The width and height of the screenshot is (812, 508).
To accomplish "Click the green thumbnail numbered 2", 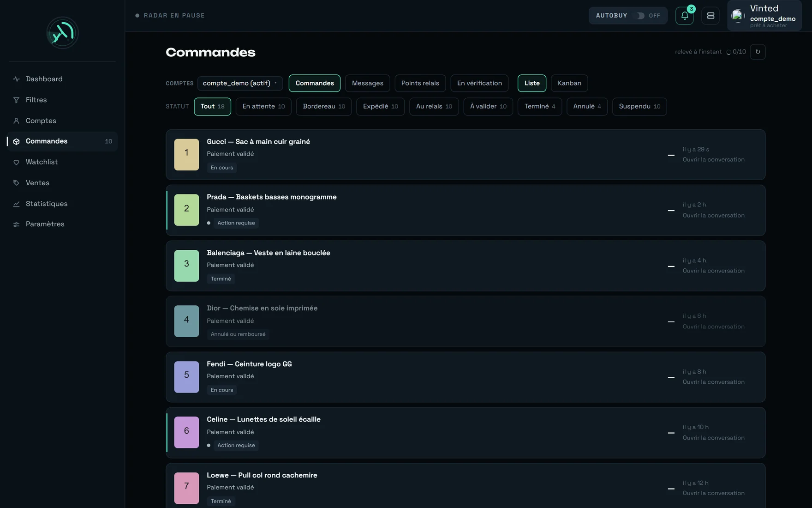I will point(186,210).
